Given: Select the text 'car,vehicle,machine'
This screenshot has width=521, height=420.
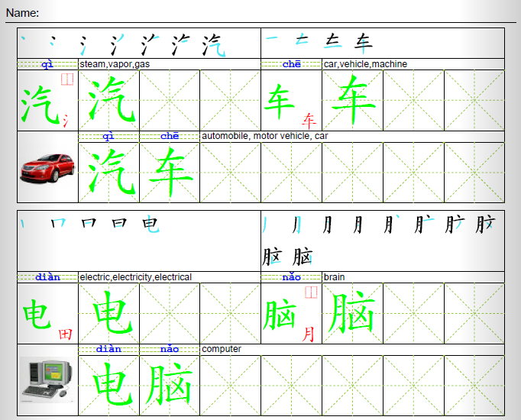Looking at the screenshot, I should tap(365, 64).
